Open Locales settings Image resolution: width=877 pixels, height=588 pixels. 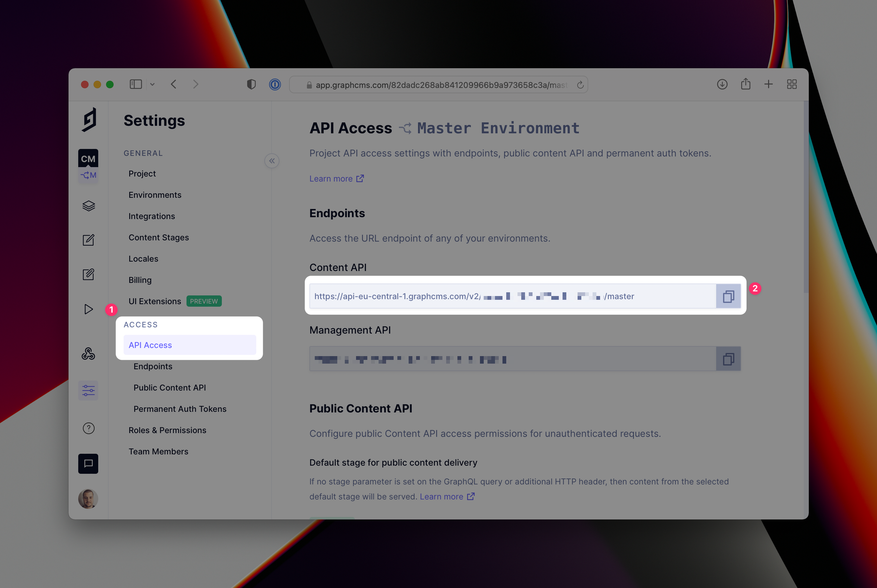pyautogui.click(x=143, y=259)
